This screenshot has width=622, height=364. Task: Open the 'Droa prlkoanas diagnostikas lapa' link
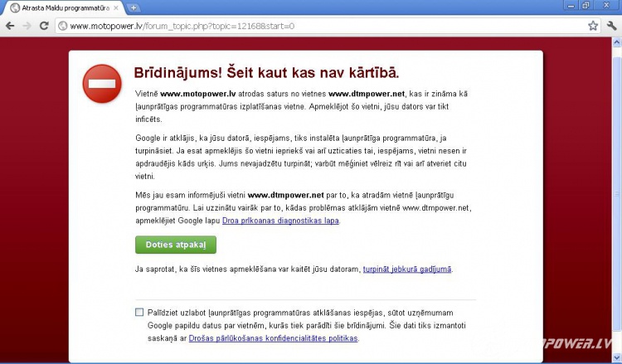(280, 221)
